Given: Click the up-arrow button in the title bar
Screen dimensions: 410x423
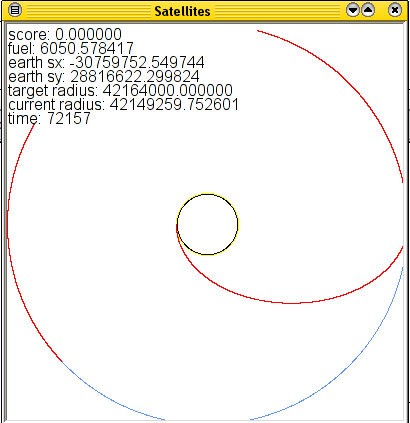Looking at the screenshot, I should (368, 10).
